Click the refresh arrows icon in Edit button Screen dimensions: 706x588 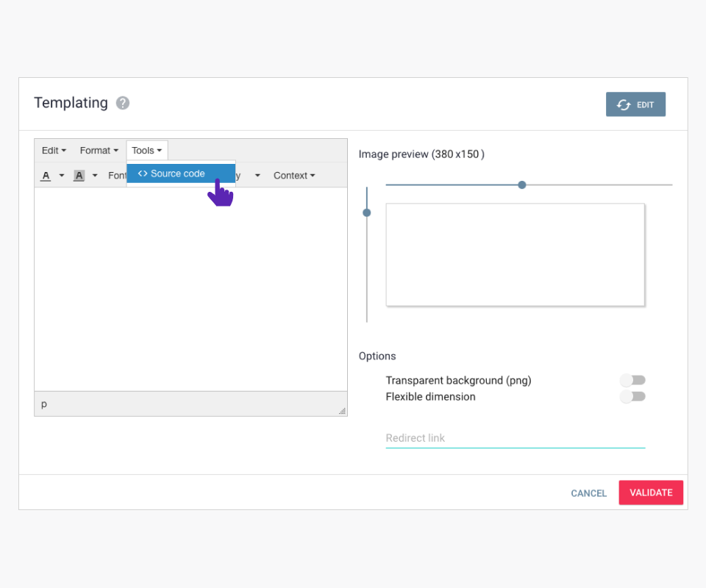coord(624,105)
